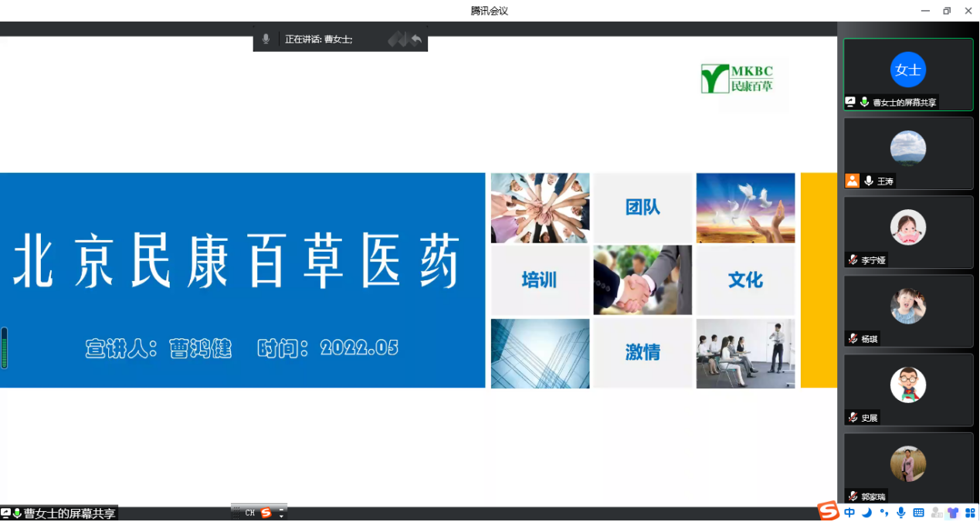Click the return arrow in the speaking bar
The image size is (980, 522).
point(417,39)
